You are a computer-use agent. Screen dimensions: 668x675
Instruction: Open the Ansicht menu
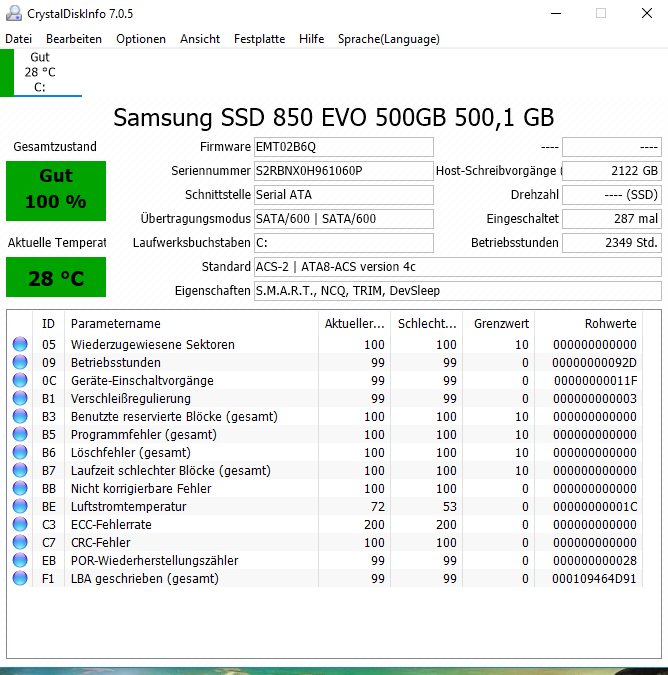(200, 39)
